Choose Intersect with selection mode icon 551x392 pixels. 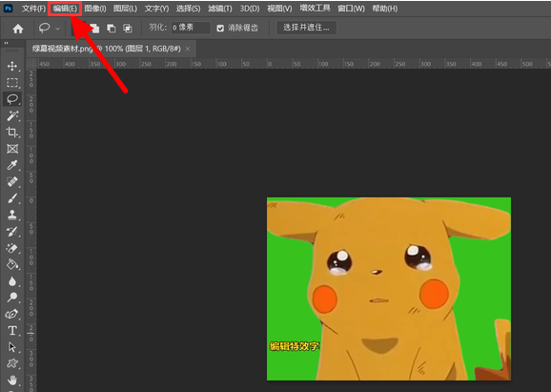(127, 28)
